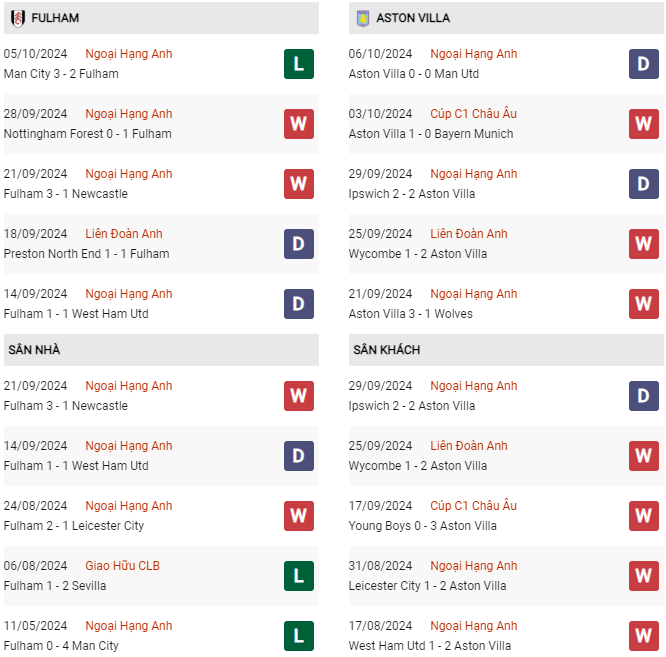Click Ngoại Hạng Anh link dated 05/10/2024
The image size is (666, 657).
tap(129, 54)
